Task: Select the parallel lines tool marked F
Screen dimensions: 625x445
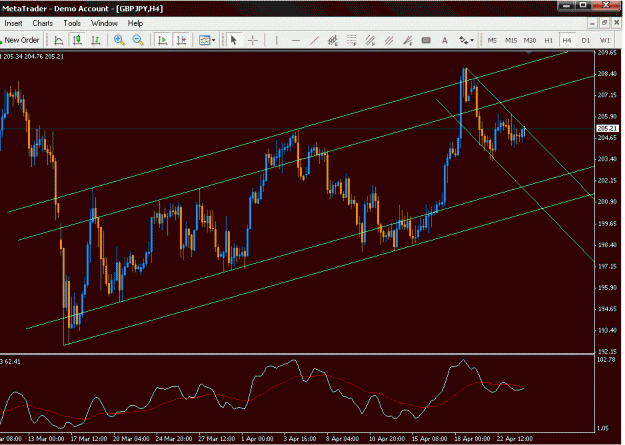Action: click(370, 40)
